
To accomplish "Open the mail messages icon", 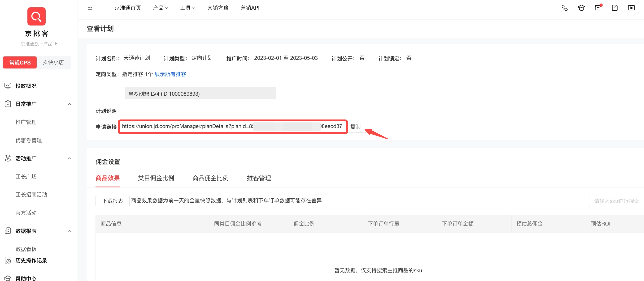I will (598, 8).
